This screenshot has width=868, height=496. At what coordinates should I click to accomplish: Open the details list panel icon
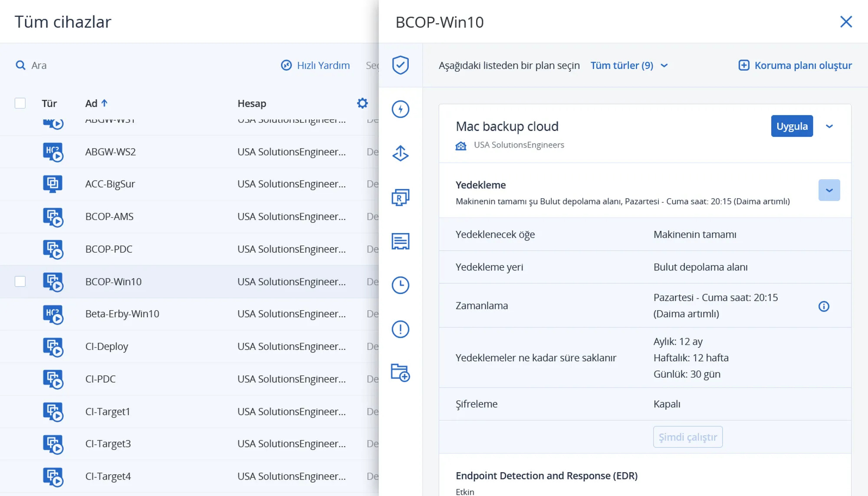tap(400, 241)
